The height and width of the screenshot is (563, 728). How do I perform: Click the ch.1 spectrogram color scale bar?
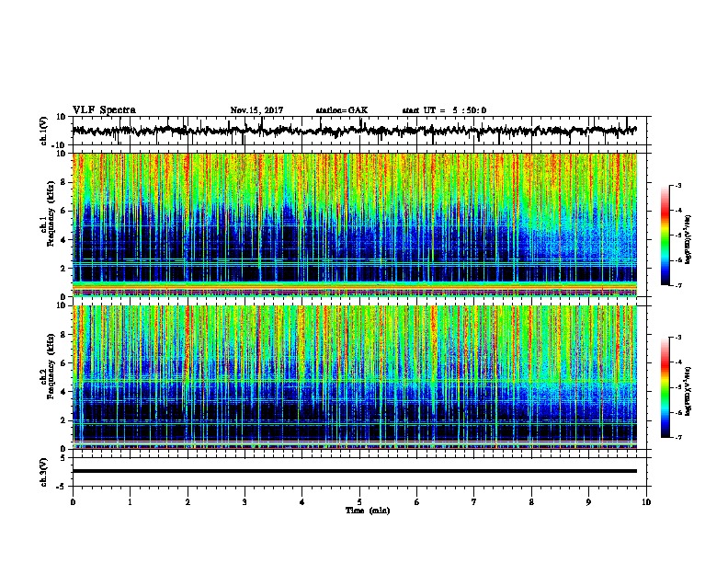tap(665, 236)
